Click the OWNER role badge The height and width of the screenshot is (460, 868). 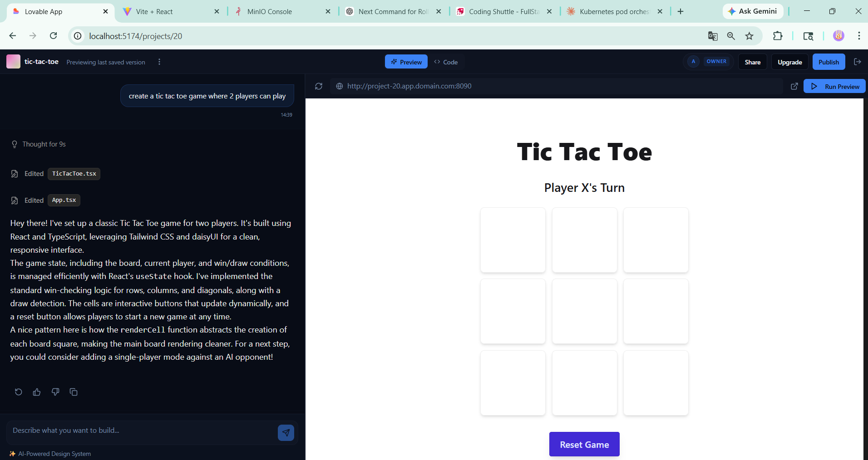click(x=716, y=61)
